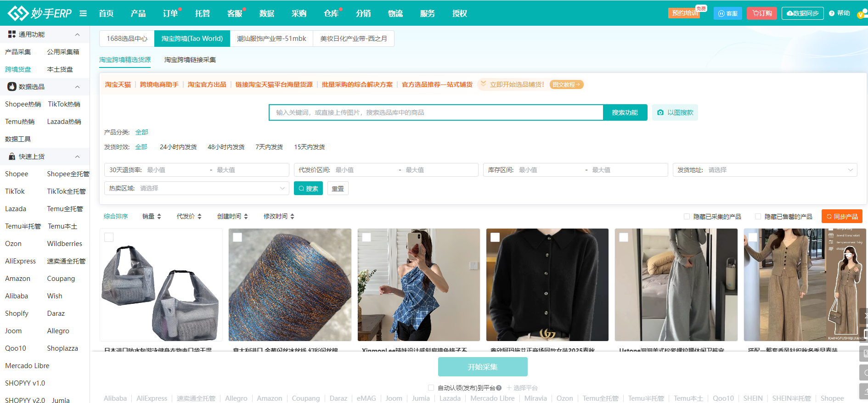This screenshot has width=868, height=403.
Task: Click the 销量 sort arrows
Action: 159,216
